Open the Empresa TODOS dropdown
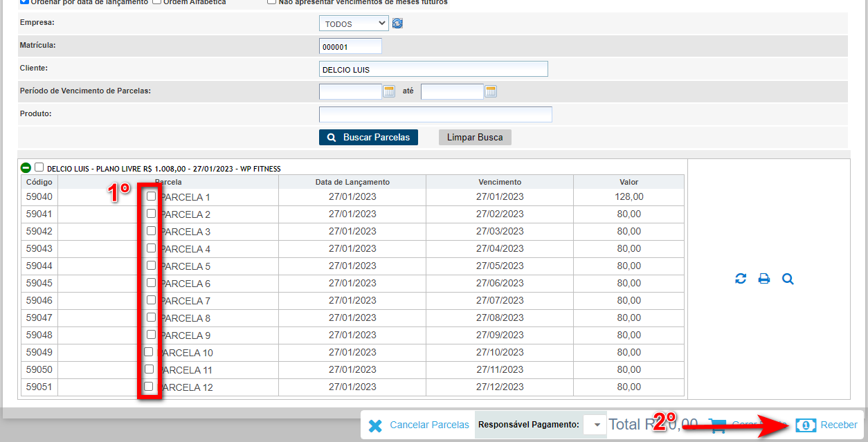868x442 pixels. click(x=353, y=24)
